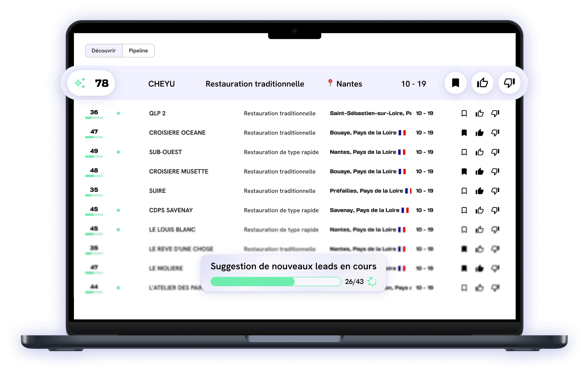Viewport: 588px width, 372px height.
Task: Click green status dot beside CDPS SAVENAY
Action: (118, 210)
